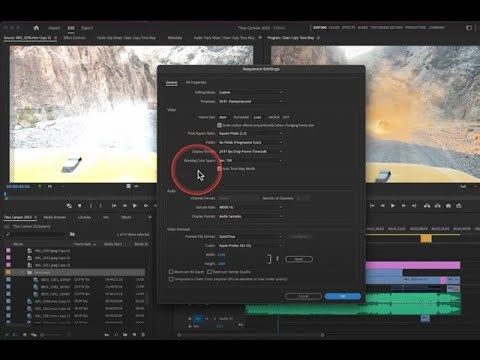Open the Codec Apple ProRes dropdown

(250, 246)
